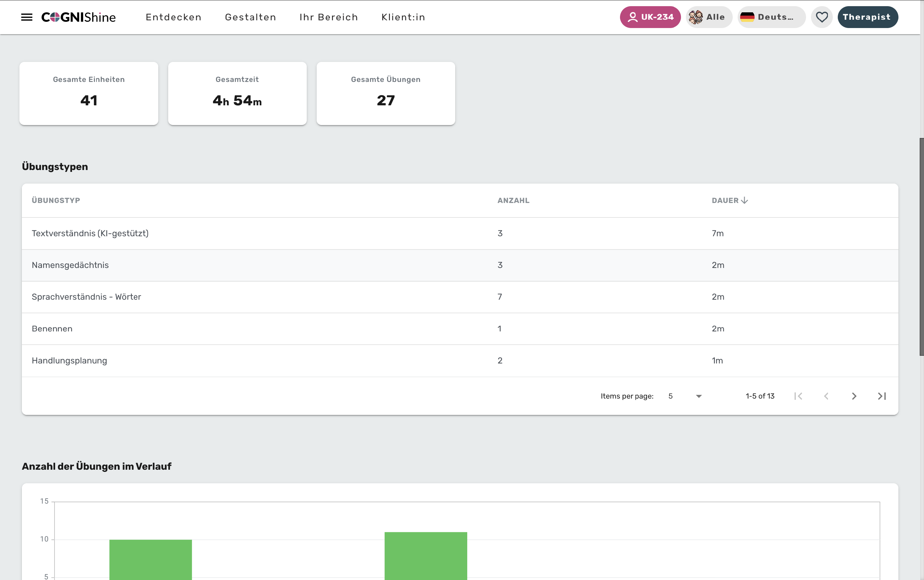Go to previous page of table
The width and height of the screenshot is (924, 580).
pyautogui.click(x=826, y=396)
